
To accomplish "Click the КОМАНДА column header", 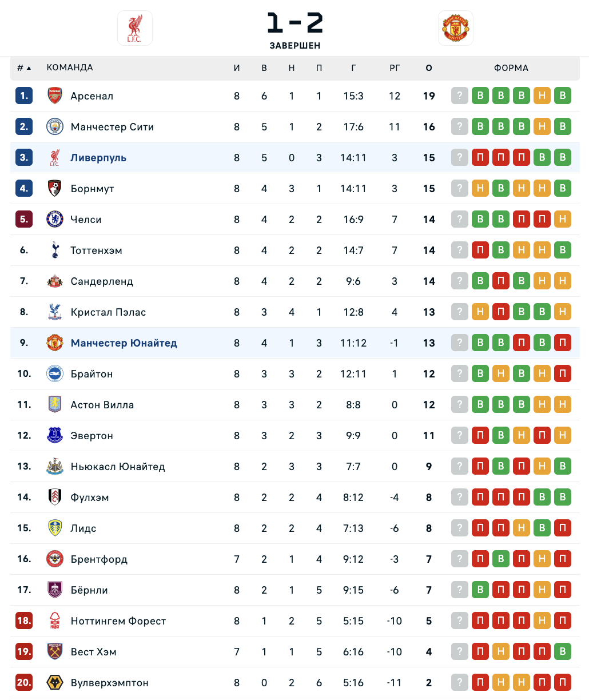I will (70, 67).
